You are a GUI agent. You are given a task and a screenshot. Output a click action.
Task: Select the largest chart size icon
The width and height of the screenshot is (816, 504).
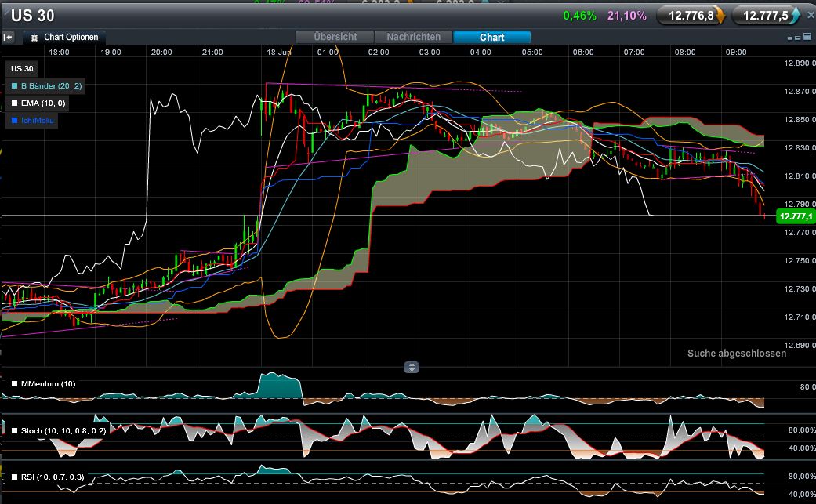pyautogui.click(x=807, y=36)
